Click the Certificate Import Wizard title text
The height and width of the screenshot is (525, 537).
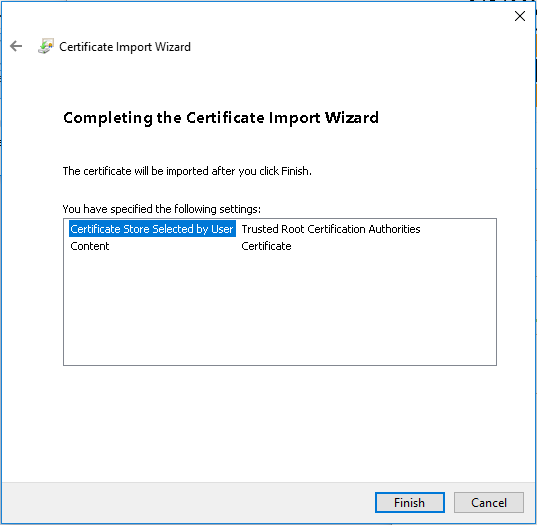click(x=125, y=47)
